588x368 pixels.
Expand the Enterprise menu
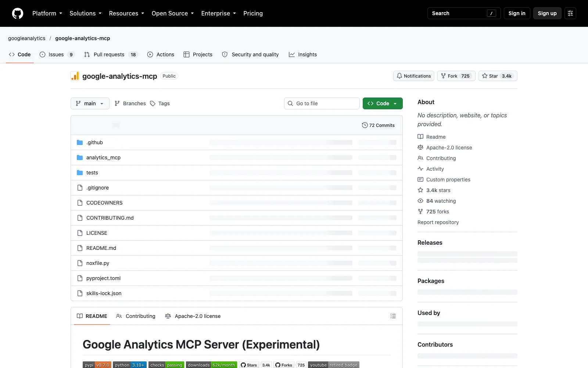[219, 13]
